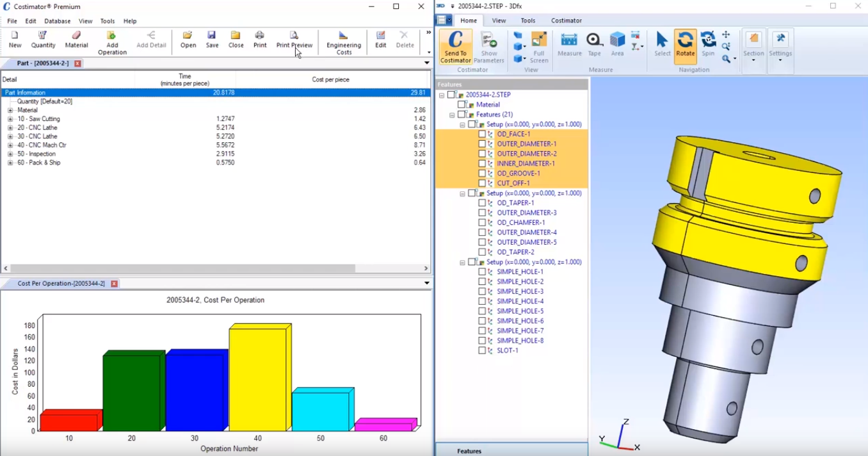Expand the 60 - Pack & Ship operation
The width and height of the screenshot is (868, 456).
[x=10, y=163]
